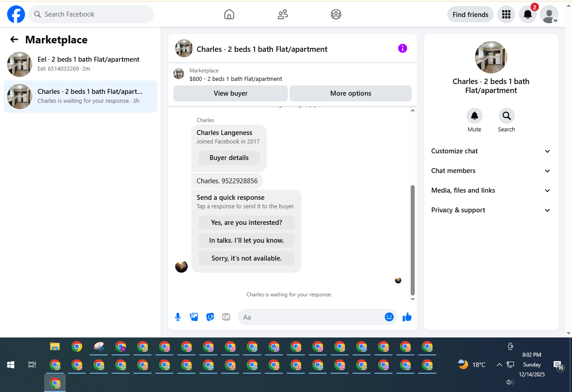Expand Media, files and links section
This screenshot has height=392, width=572.
point(491,190)
